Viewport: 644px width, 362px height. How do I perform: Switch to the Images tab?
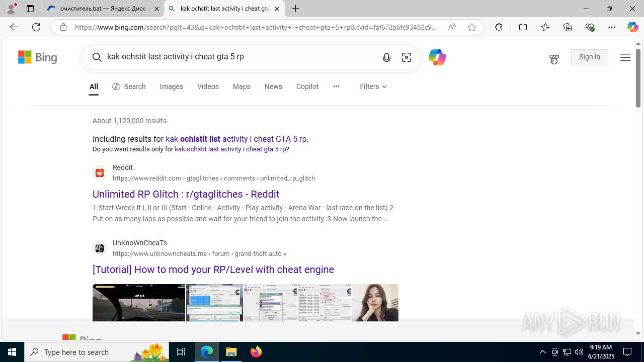[x=172, y=86]
